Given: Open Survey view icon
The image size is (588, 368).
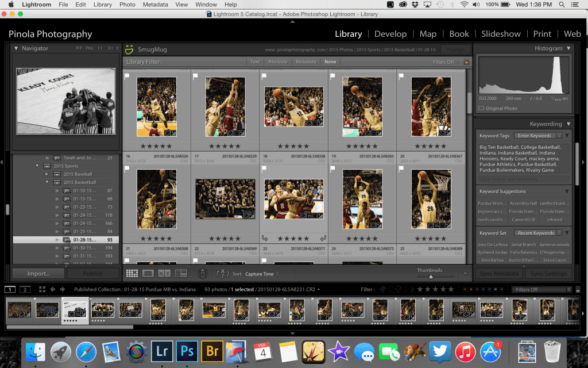Looking at the screenshot, I should point(181,274).
